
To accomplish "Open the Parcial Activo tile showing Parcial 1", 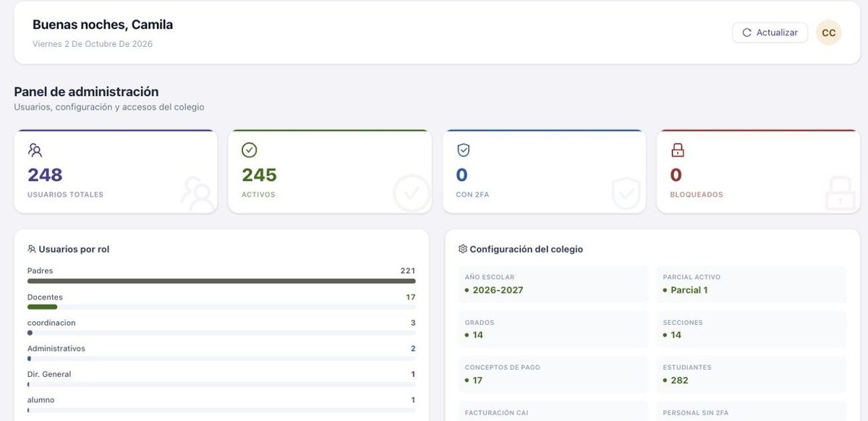I will pos(751,284).
